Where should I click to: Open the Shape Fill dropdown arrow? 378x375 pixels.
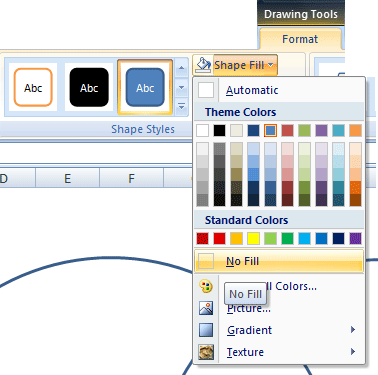[271, 65]
